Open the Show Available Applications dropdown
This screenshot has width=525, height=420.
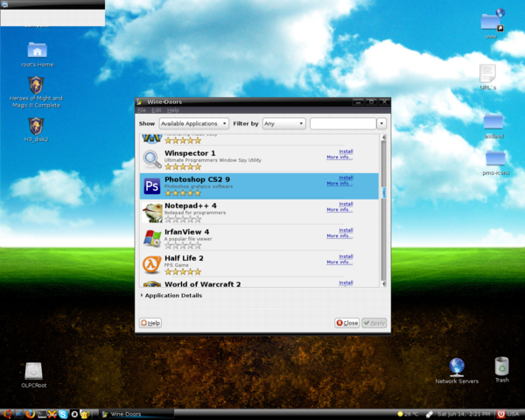click(x=194, y=123)
